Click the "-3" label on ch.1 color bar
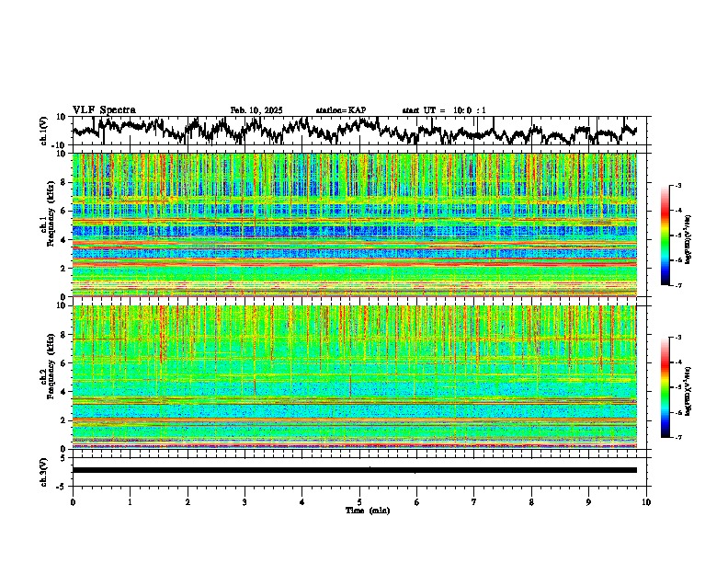This screenshot has height=563, width=728. pos(677,186)
